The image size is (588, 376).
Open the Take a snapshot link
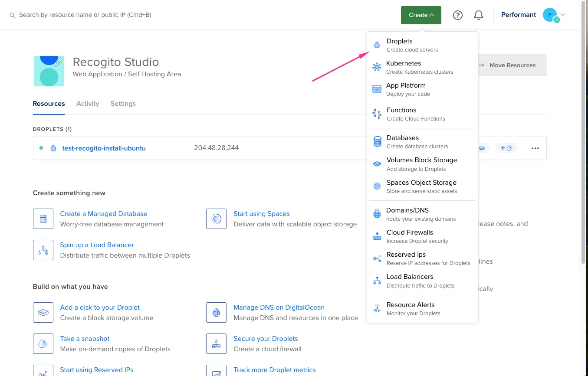click(x=85, y=339)
